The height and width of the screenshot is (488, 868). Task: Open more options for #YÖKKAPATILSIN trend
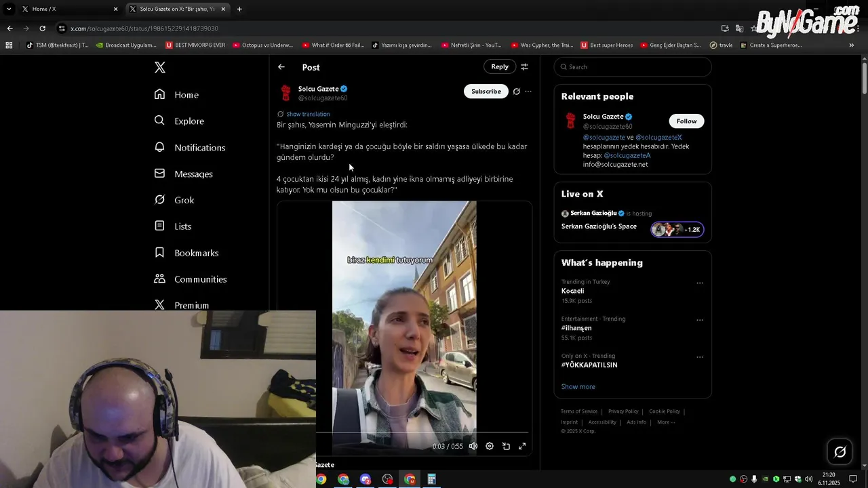coord(700,357)
